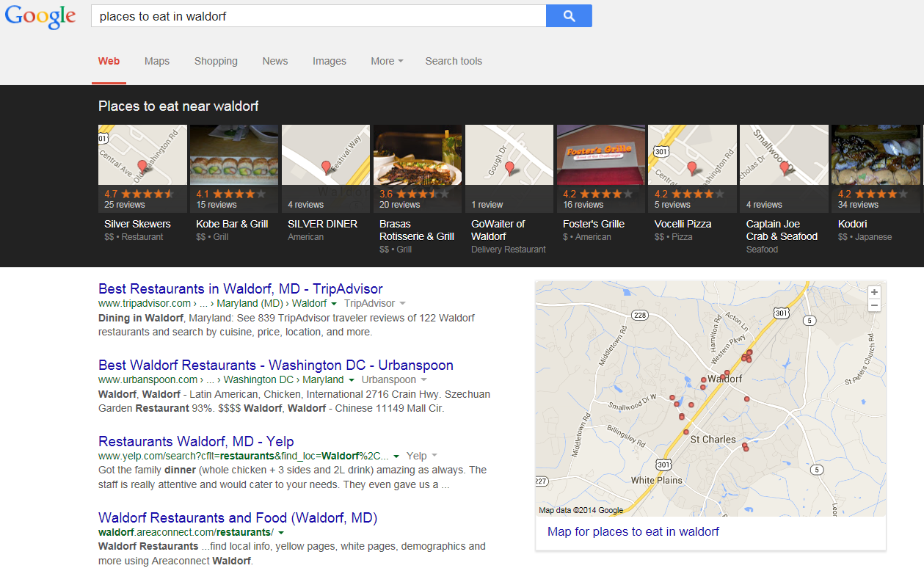Click "Delivery Restaurant" under GoWaiter of Waldorf
This screenshot has width=924, height=582.
509,250
